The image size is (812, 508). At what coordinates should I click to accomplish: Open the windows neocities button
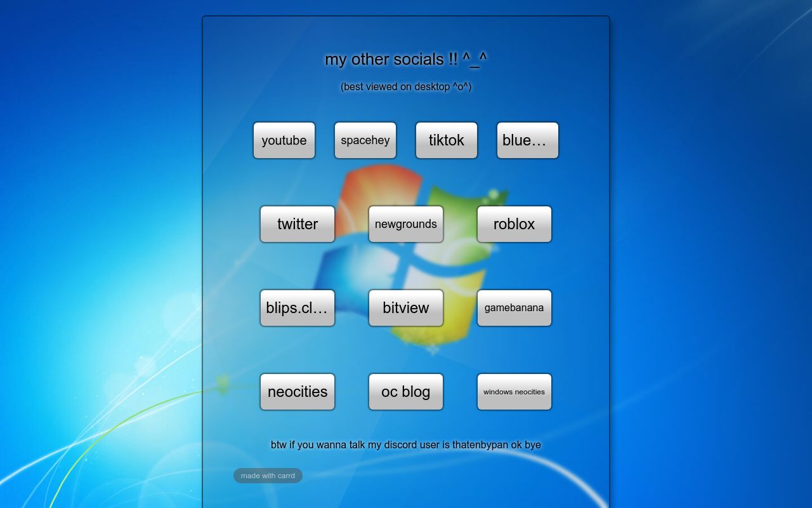pos(514,392)
